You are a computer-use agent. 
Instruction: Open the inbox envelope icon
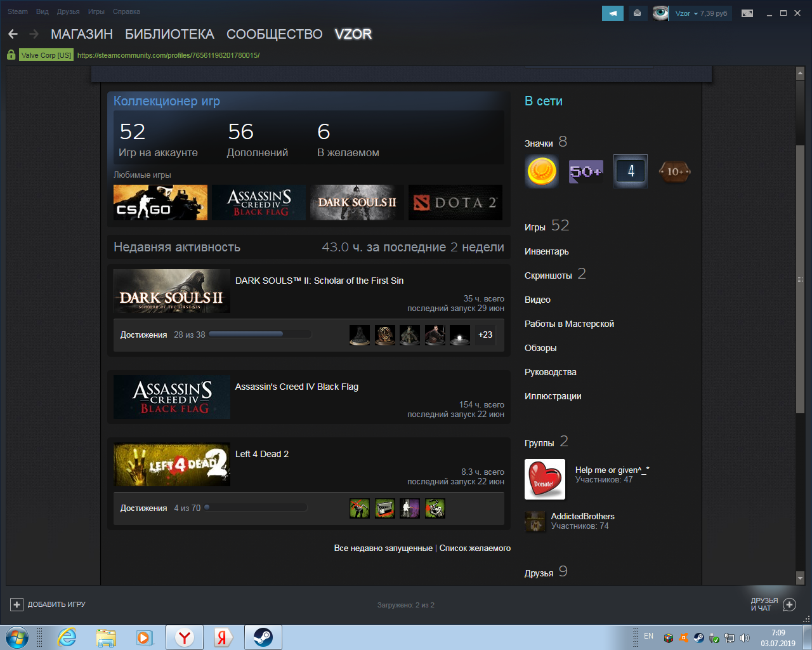coord(638,13)
